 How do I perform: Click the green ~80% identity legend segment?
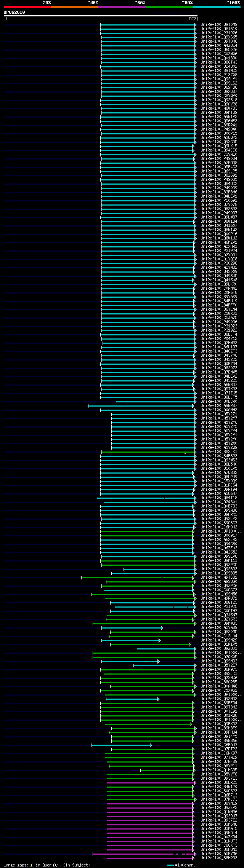point(169,7)
